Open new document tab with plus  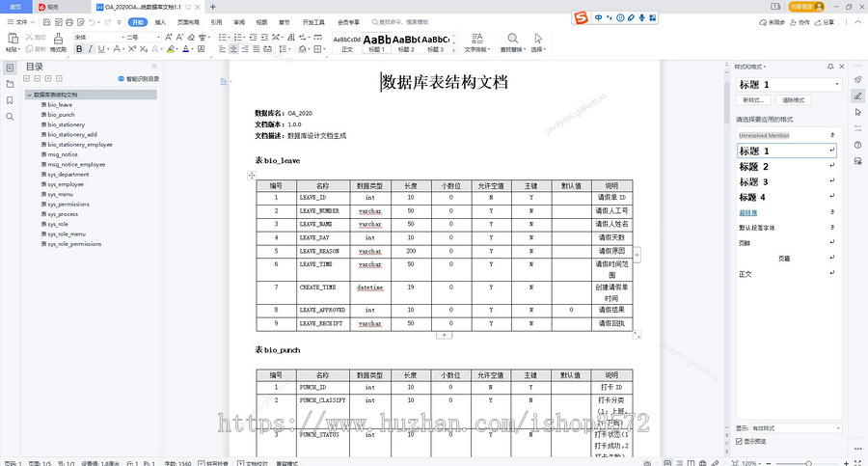tap(212, 7)
